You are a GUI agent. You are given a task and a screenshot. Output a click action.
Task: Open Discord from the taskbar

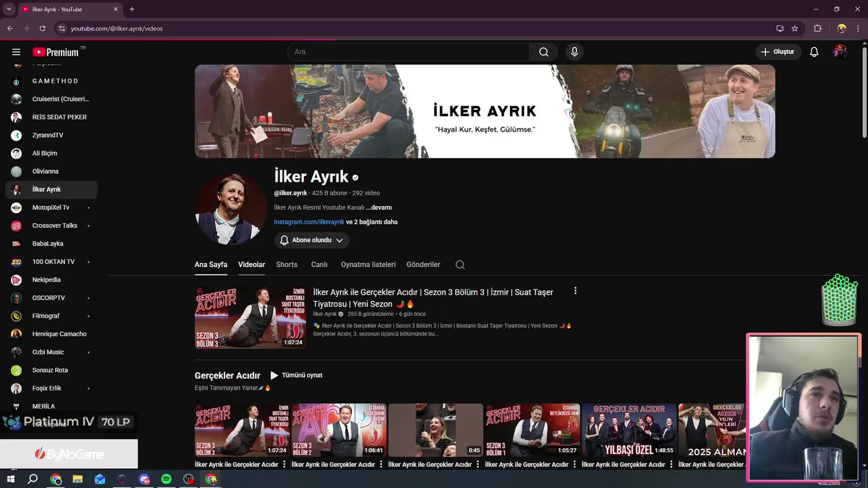pyautogui.click(x=144, y=479)
